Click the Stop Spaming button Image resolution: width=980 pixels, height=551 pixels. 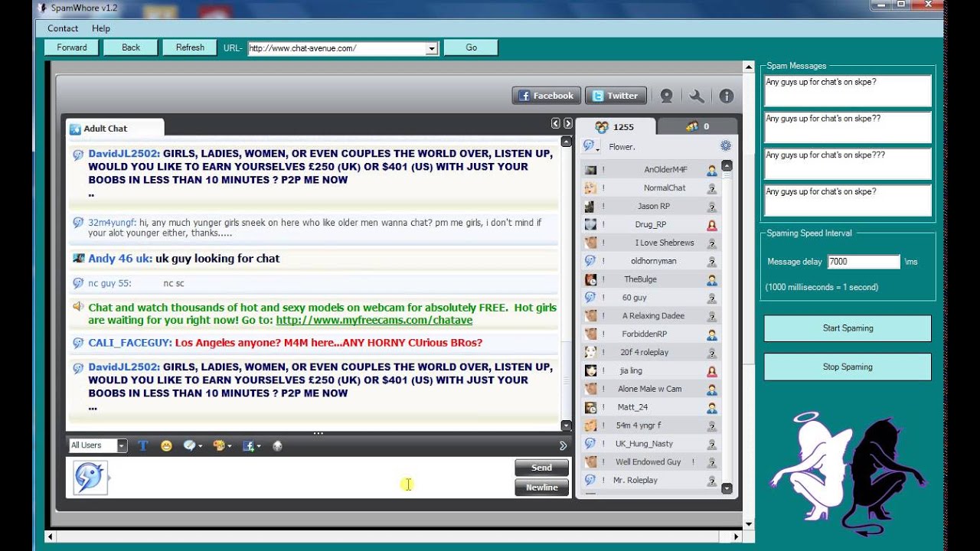tap(848, 367)
